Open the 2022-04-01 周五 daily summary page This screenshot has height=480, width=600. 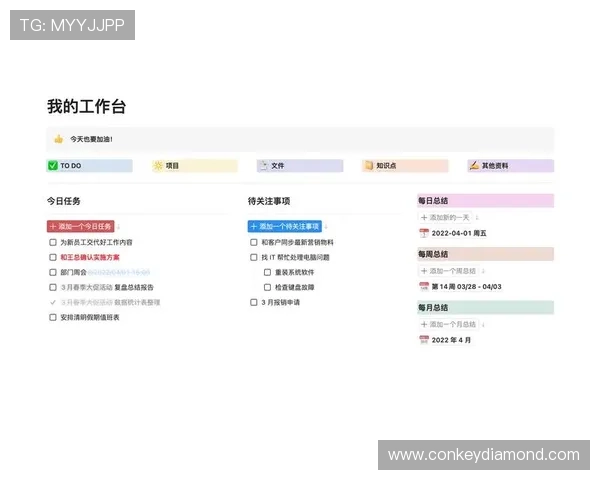(x=453, y=233)
